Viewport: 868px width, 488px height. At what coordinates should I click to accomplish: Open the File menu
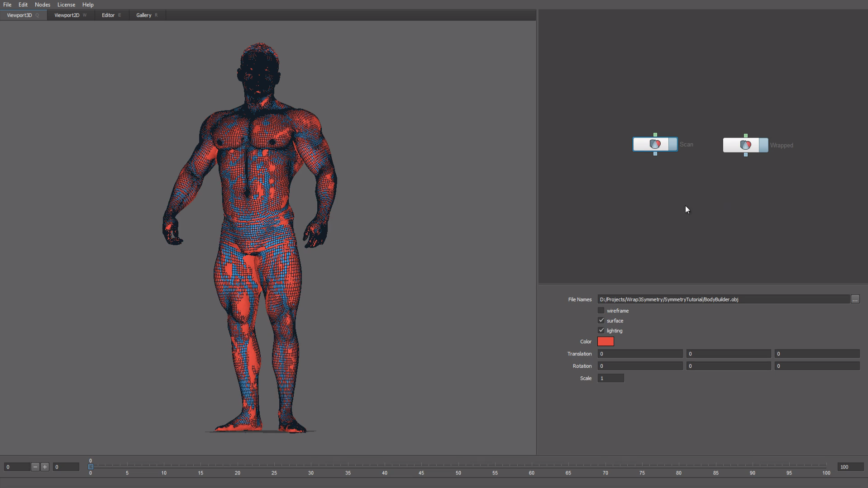[x=7, y=5]
